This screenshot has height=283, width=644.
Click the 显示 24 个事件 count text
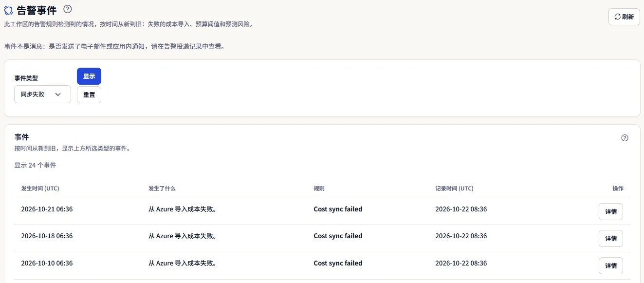click(x=35, y=166)
